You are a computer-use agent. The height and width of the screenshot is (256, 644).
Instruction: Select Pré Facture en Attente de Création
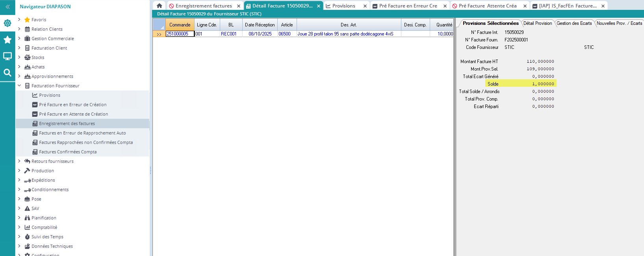click(x=73, y=114)
